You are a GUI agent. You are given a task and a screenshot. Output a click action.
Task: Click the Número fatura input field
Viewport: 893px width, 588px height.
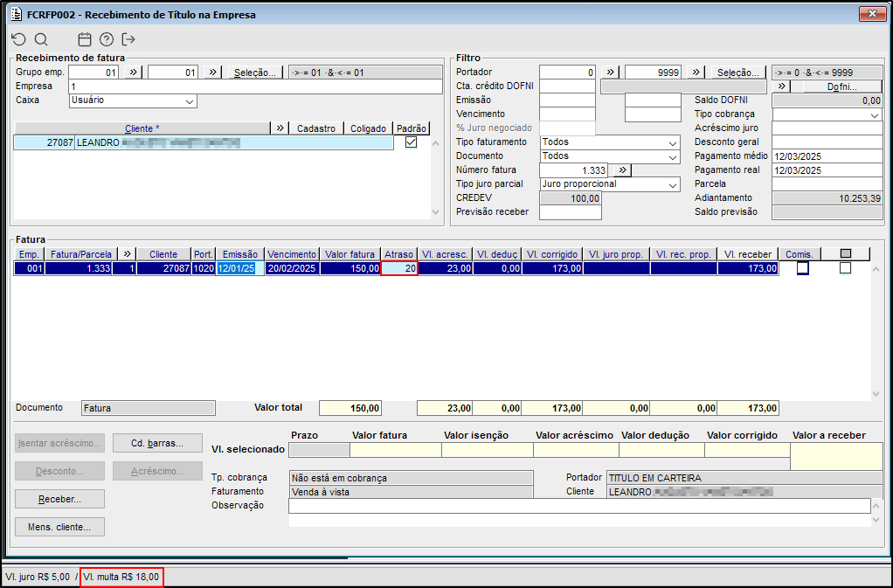point(573,170)
